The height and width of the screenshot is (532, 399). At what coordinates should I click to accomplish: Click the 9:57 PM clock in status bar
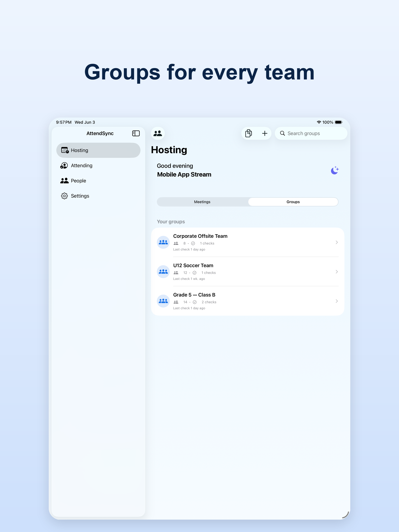[64, 122]
